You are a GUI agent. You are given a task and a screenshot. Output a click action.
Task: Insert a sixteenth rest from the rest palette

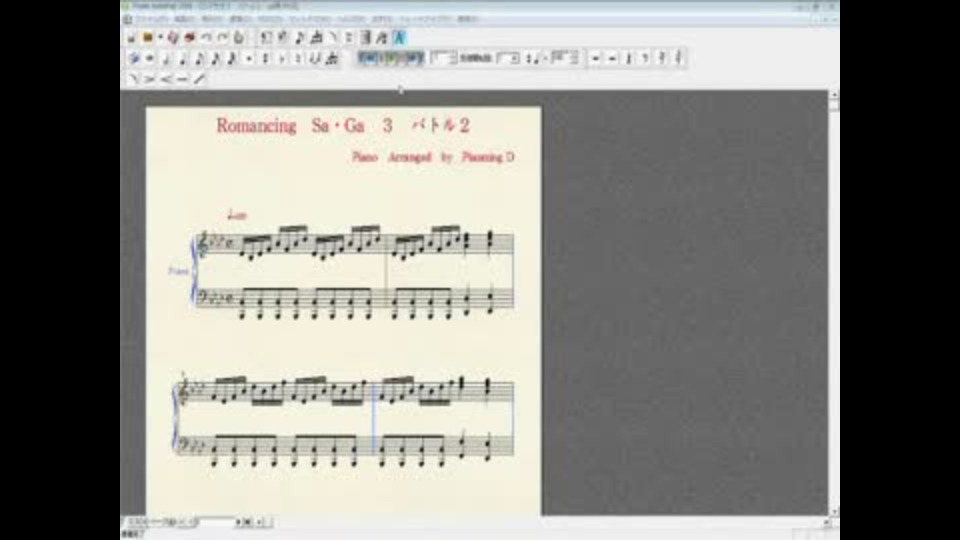click(x=662, y=58)
